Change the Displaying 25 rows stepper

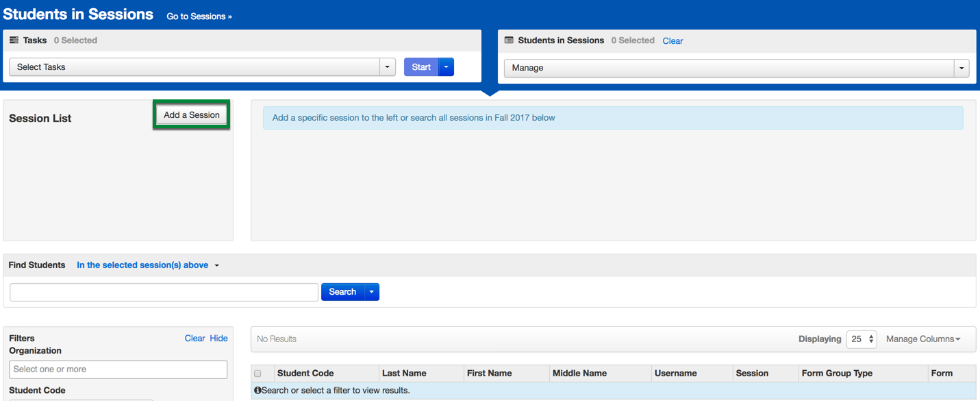862,339
